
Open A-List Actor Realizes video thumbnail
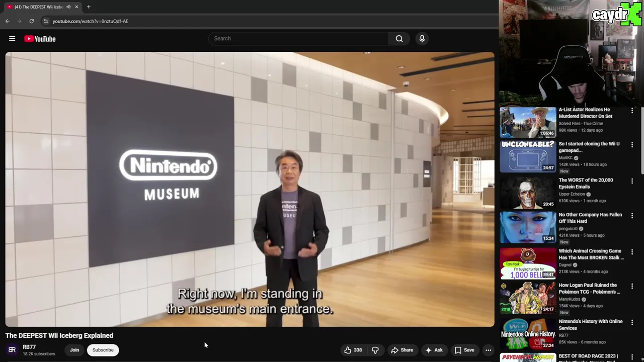pyautogui.click(x=528, y=122)
